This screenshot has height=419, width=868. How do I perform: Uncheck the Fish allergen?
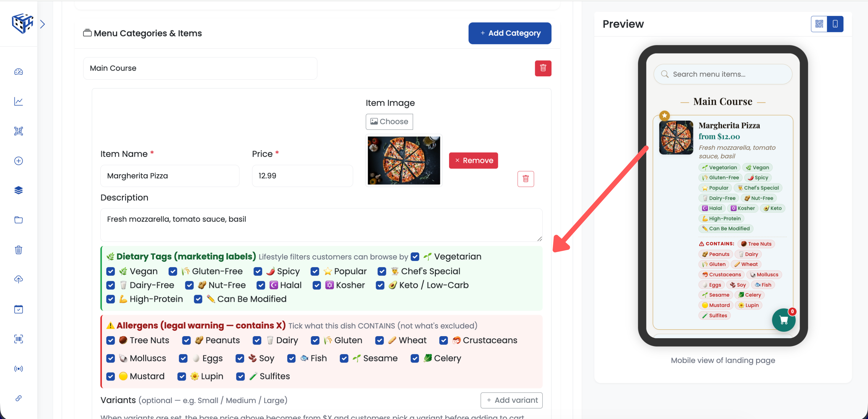coord(291,358)
